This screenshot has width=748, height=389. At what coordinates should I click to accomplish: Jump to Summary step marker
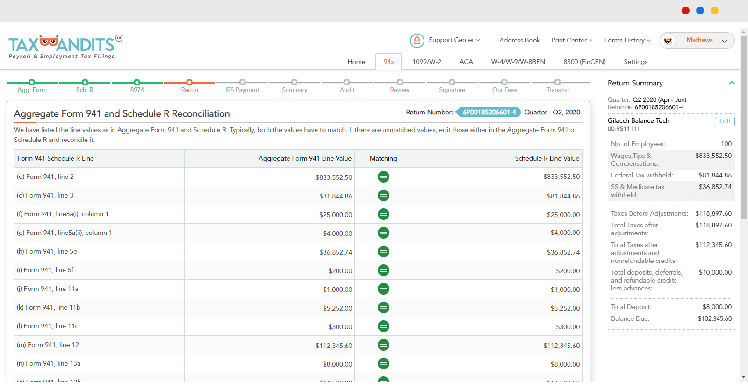coord(294,82)
